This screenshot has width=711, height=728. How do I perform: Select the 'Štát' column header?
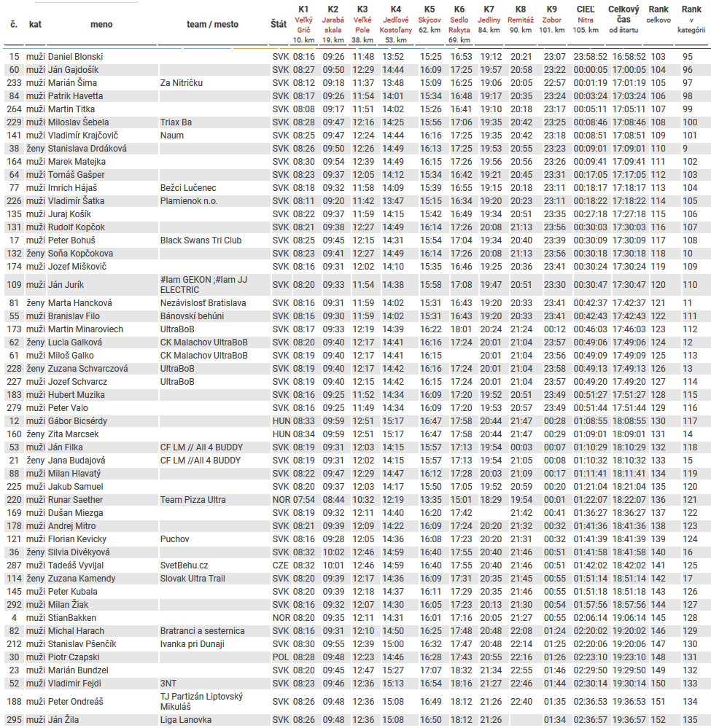coord(278,24)
